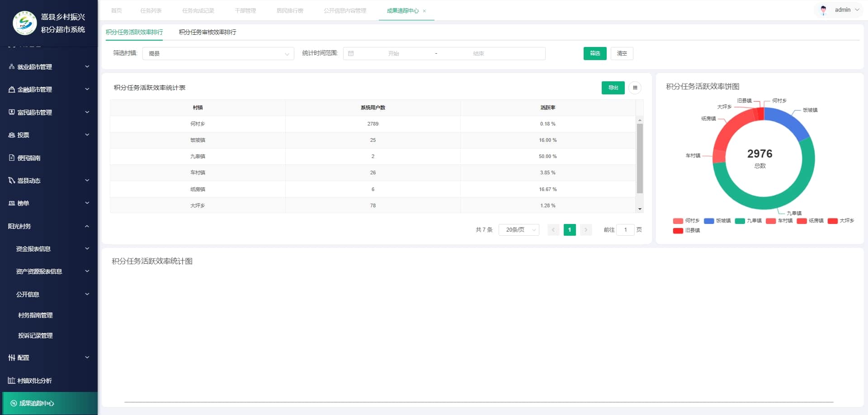Click the 金融超市管理 bag icon

tap(12, 89)
